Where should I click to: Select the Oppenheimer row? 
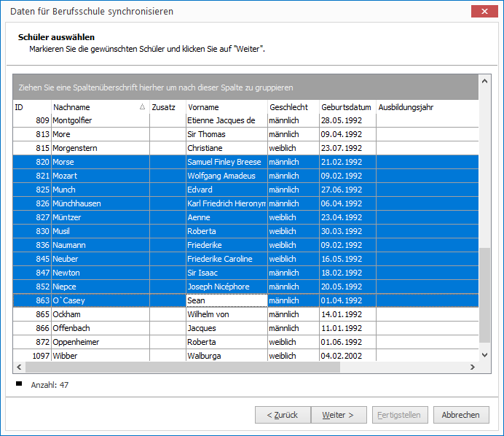tap(245, 342)
